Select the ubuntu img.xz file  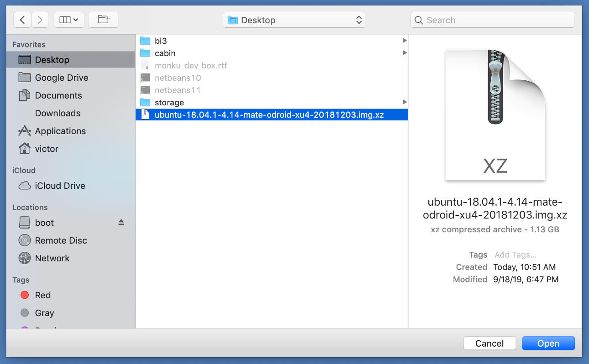coord(269,115)
